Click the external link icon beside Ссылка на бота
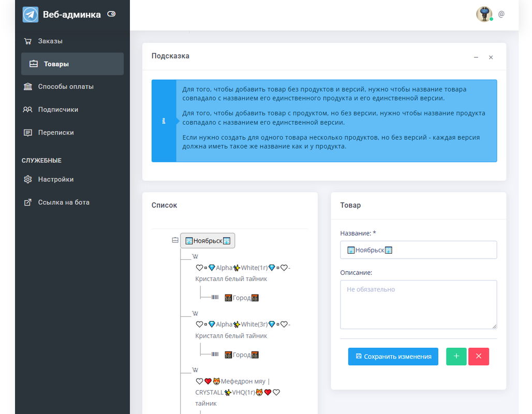Viewport: 532px width, 414px height. (28, 202)
